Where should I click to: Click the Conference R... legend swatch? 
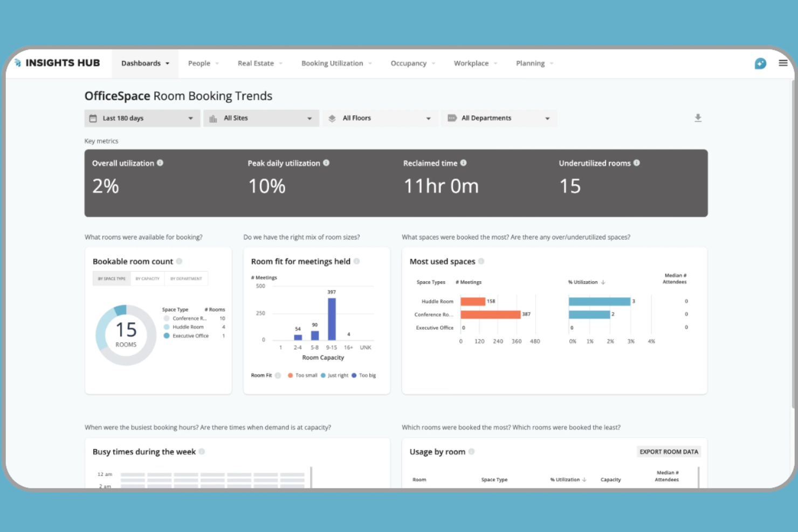click(167, 319)
